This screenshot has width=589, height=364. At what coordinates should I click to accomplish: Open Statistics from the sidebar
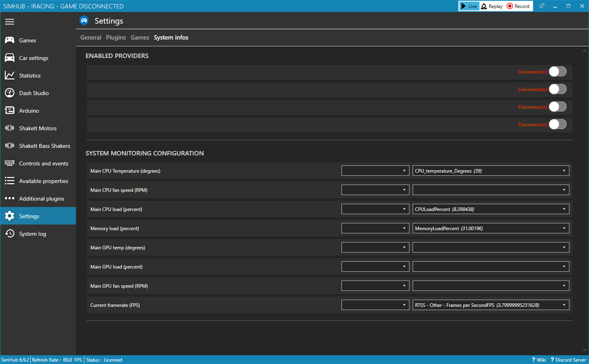pyautogui.click(x=10, y=75)
